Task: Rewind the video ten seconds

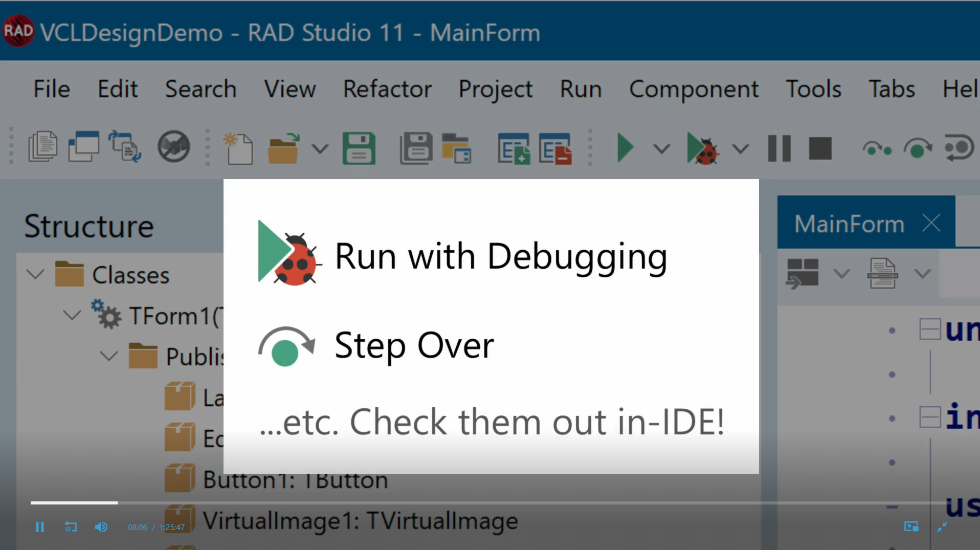Action: (x=71, y=527)
